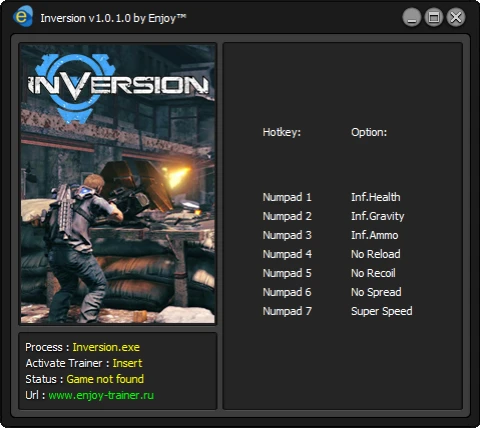Maximize the trainer window
Screen dimensions: 480x428
point(434,17)
